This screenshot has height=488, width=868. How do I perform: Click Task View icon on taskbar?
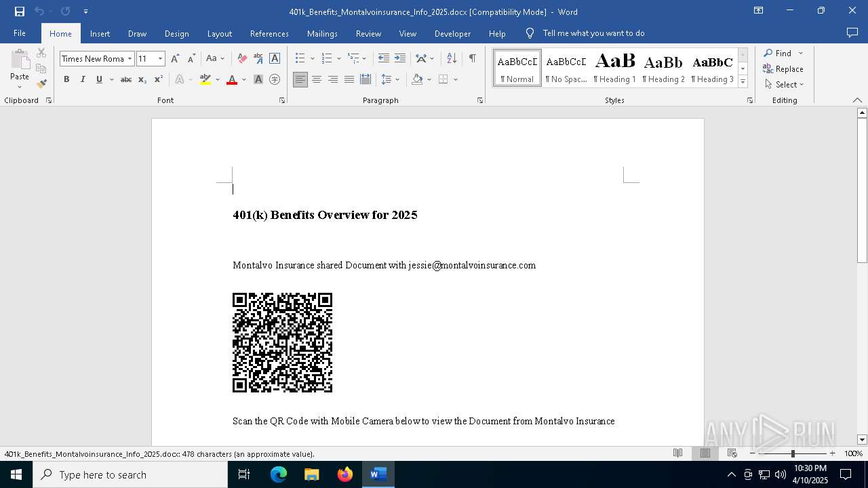pyautogui.click(x=244, y=474)
